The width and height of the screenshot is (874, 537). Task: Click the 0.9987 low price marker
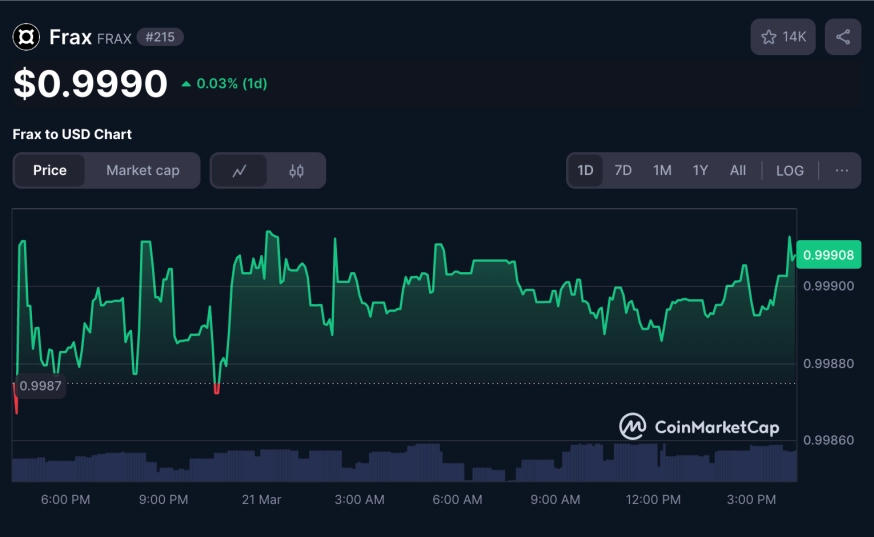(x=40, y=386)
